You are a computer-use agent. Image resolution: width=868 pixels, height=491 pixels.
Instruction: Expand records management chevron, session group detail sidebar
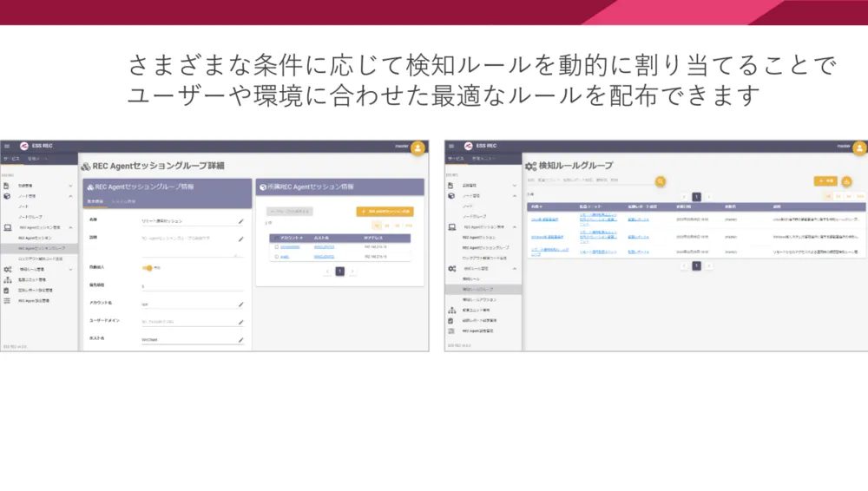(70, 186)
